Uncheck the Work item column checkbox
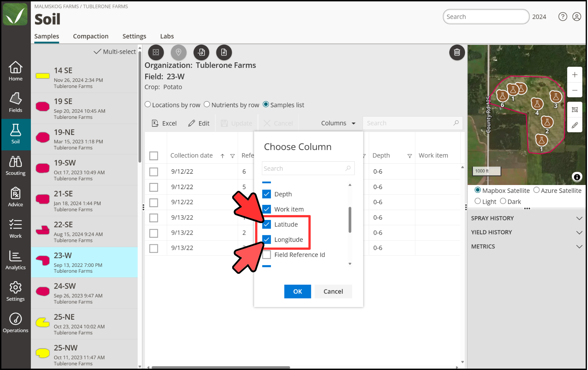 pyautogui.click(x=266, y=209)
